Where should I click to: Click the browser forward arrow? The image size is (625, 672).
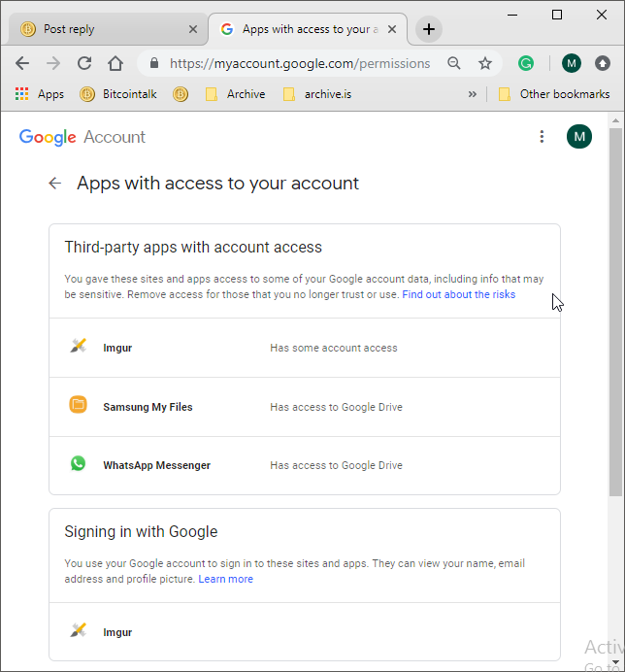point(53,63)
